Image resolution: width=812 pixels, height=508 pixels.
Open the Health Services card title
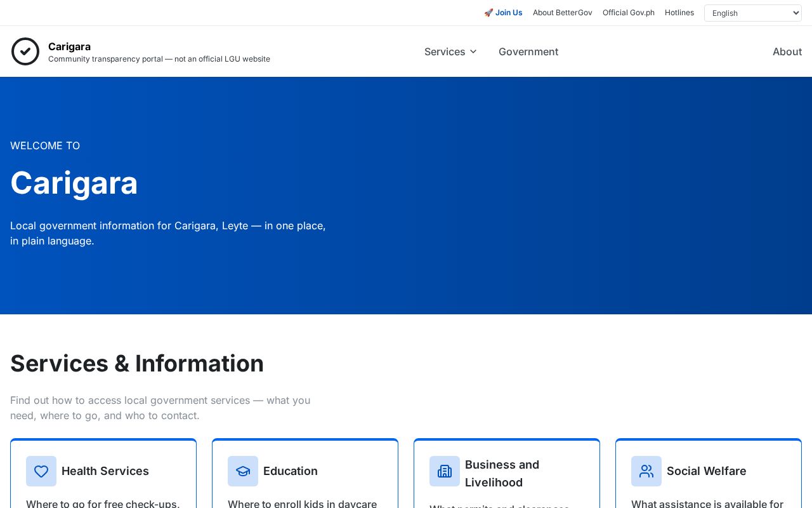coord(105,471)
